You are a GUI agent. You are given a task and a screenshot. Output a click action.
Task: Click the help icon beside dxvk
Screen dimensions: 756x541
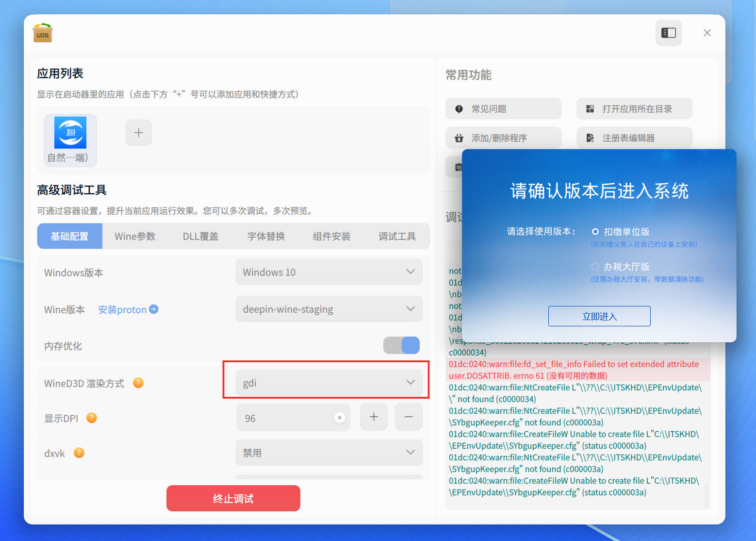79,453
